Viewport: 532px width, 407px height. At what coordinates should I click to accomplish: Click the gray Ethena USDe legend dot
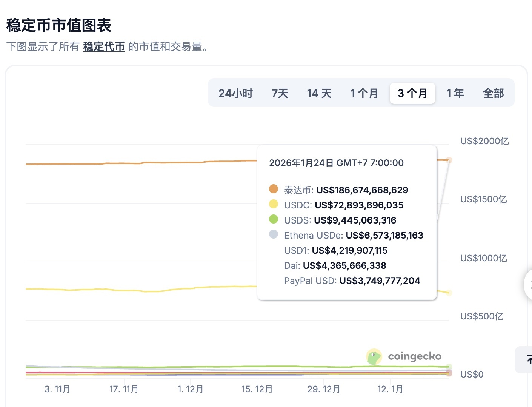[274, 234]
